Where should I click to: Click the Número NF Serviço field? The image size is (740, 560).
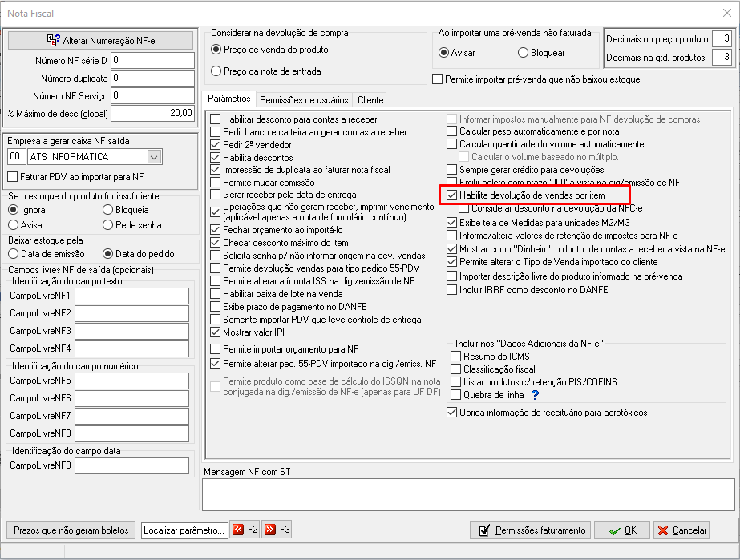coord(153,96)
